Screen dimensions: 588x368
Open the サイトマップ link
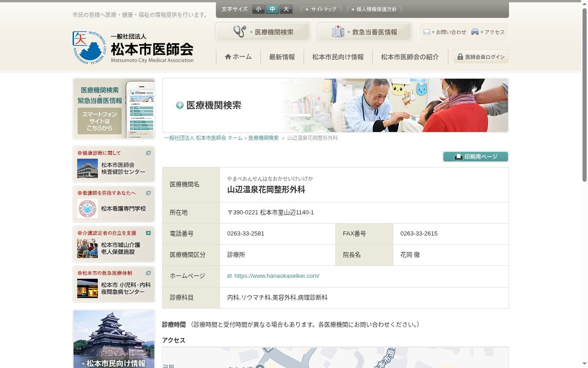point(321,9)
